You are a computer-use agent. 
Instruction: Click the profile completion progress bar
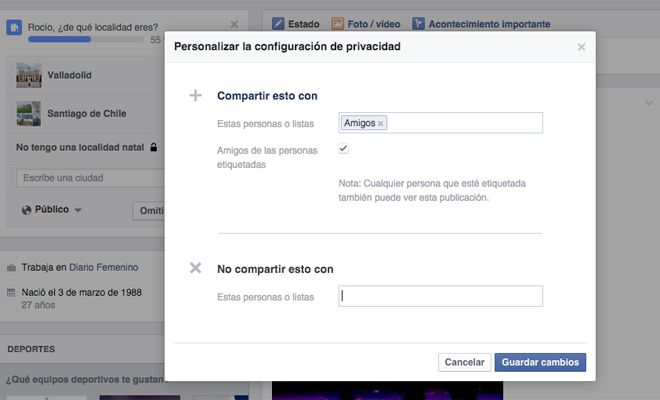click(x=86, y=39)
